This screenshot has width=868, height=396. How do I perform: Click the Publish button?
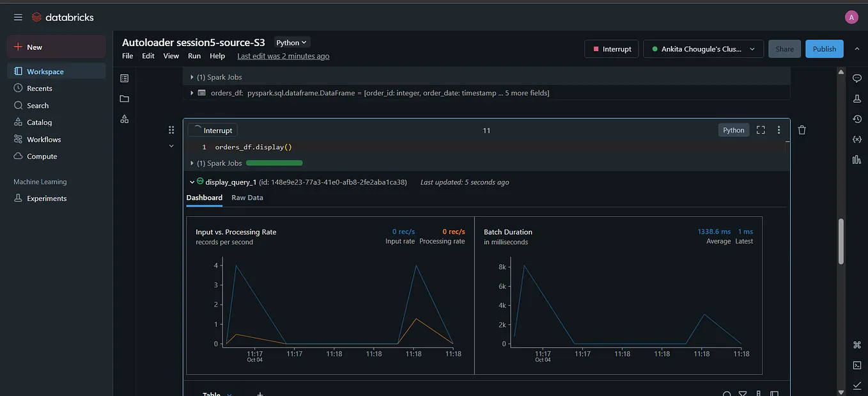[x=824, y=48]
